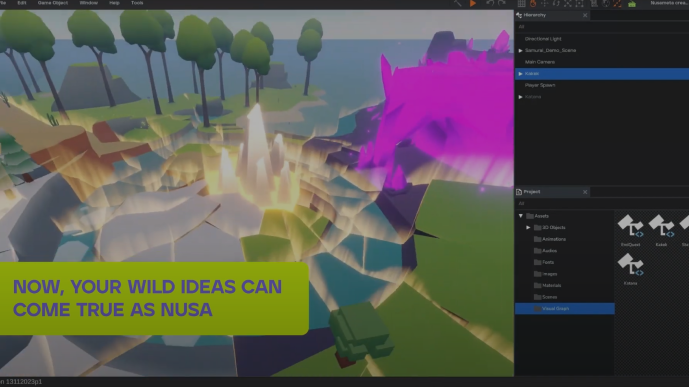Open the Game Object menu
This screenshot has width=689, height=387.
pyautogui.click(x=53, y=3)
